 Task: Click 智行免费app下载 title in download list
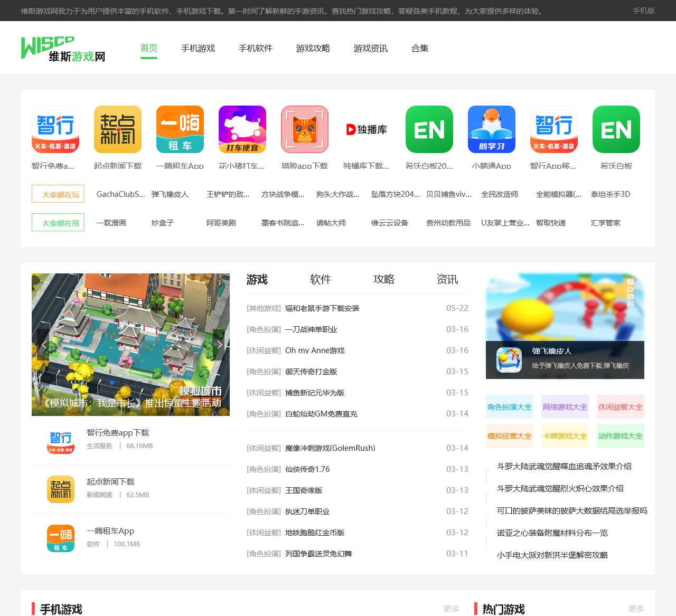(118, 433)
